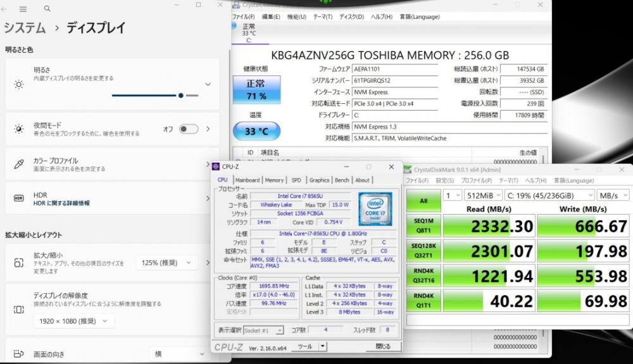Viewport: 633px width, 364px height.
Task: Click the blue 71% health status box
Action: (256, 90)
